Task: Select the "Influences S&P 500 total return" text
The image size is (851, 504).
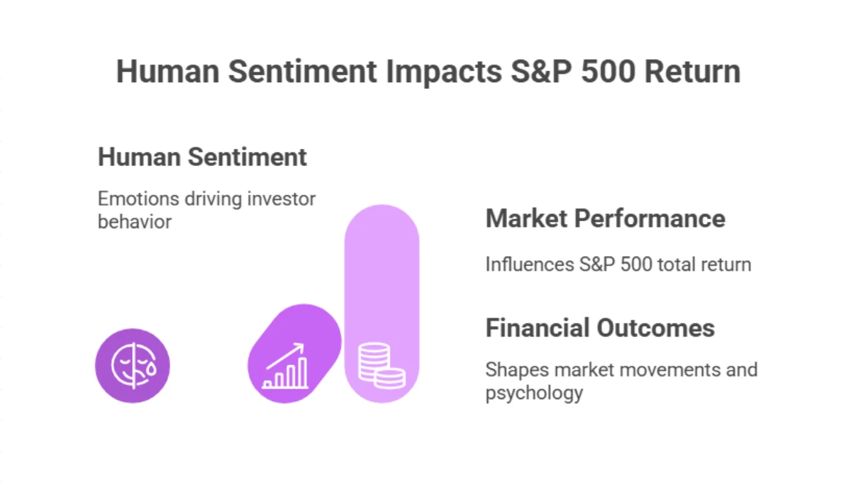Action: click(618, 264)
